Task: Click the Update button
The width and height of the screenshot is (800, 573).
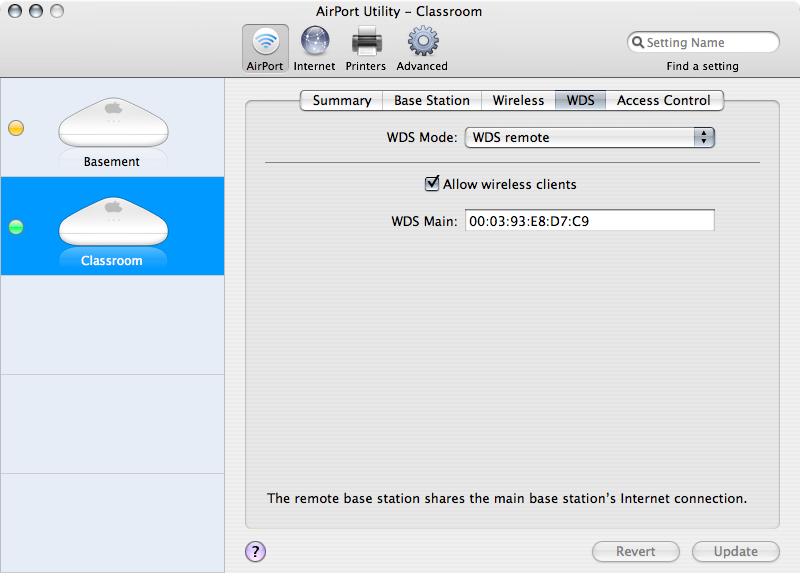Action: pos(736,552)
